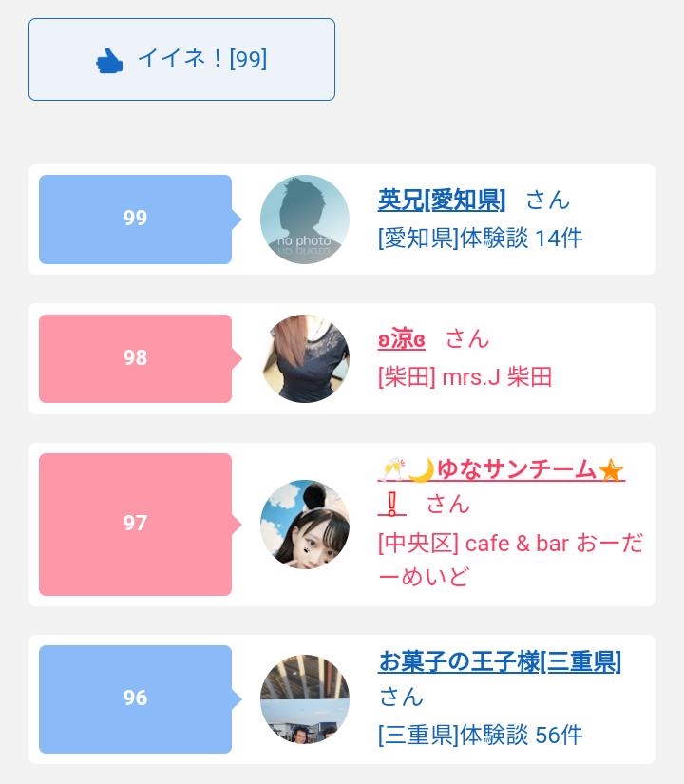Select the pink rank 97 badge
684x784 pixels.
[135, 524]
